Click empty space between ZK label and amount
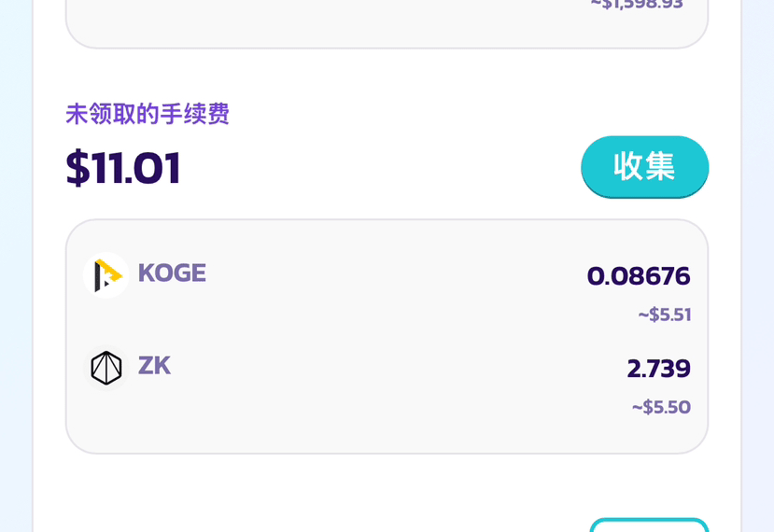The height and width of the screenshot is (532, 774). click(395, 368)
